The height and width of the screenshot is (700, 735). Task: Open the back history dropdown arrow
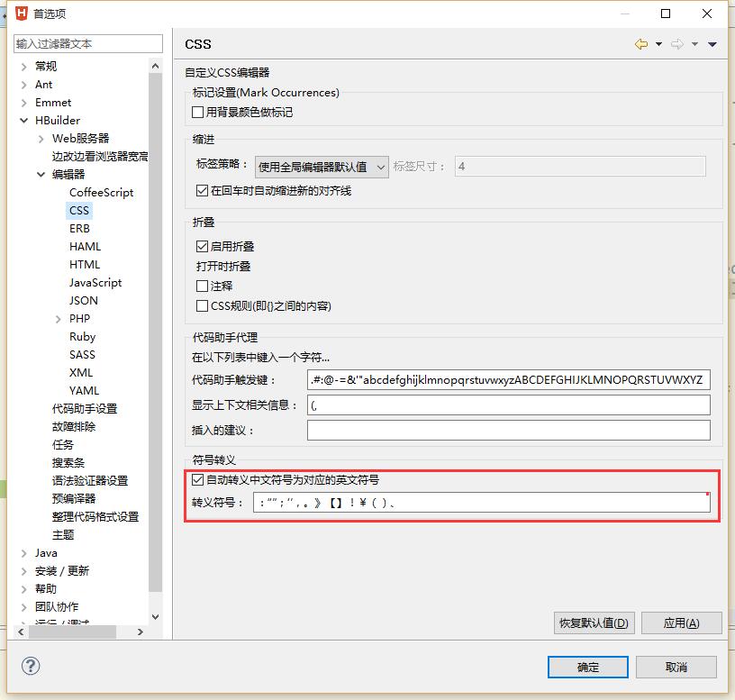click(658, 44)
